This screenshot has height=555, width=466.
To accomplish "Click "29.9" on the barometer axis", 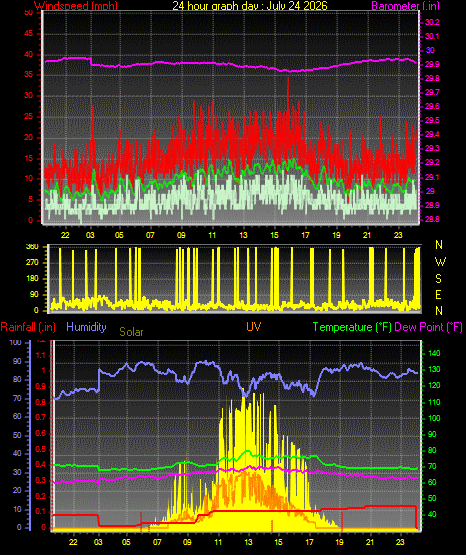I will (x=432, y=64).
